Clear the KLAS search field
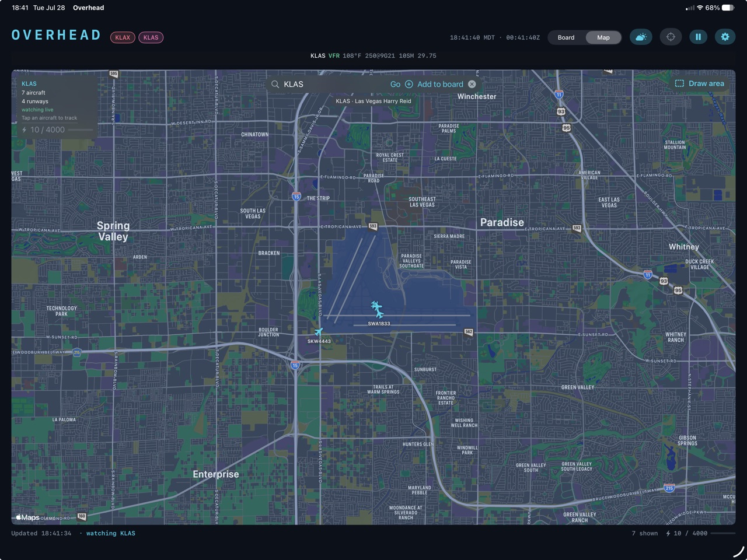 [x=472, y=84]
